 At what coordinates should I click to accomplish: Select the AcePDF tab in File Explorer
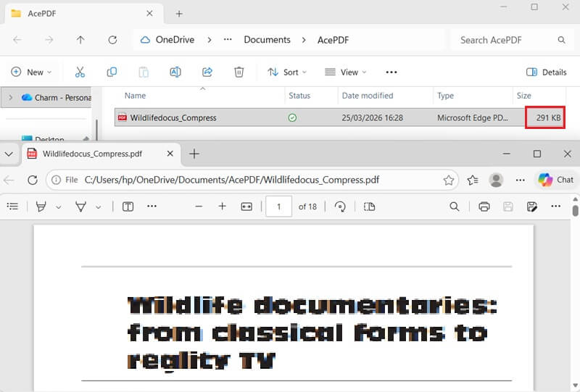(x=83, y=14)
